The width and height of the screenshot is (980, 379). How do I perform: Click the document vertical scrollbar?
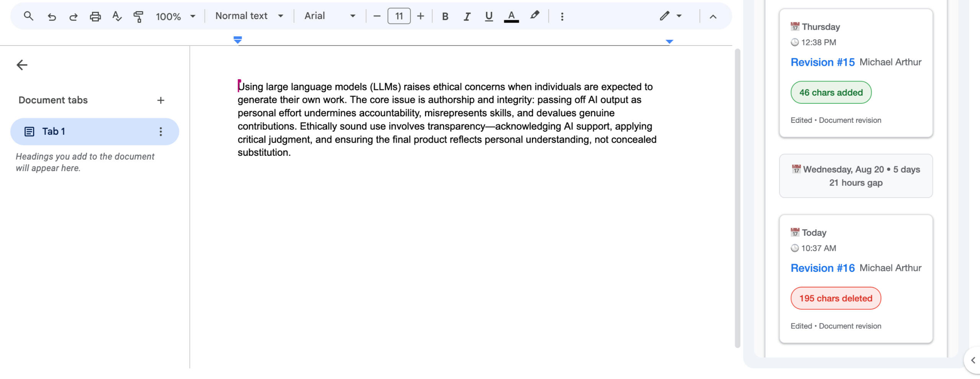[x=737, y=198]
